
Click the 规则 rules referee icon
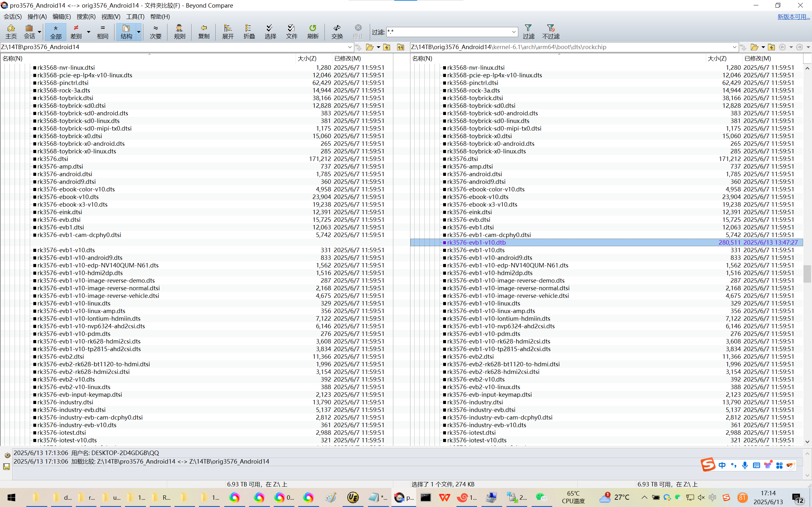click(180, 31)
